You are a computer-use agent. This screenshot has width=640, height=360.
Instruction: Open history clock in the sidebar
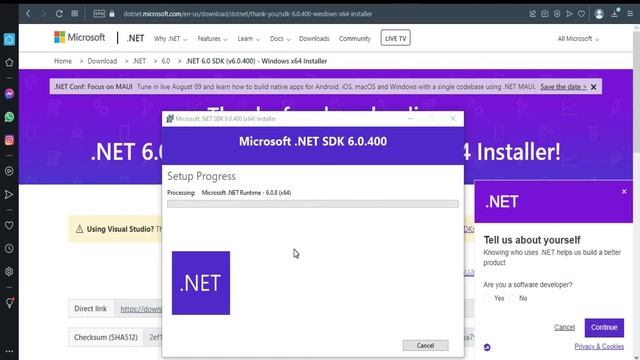click(9, 249)
